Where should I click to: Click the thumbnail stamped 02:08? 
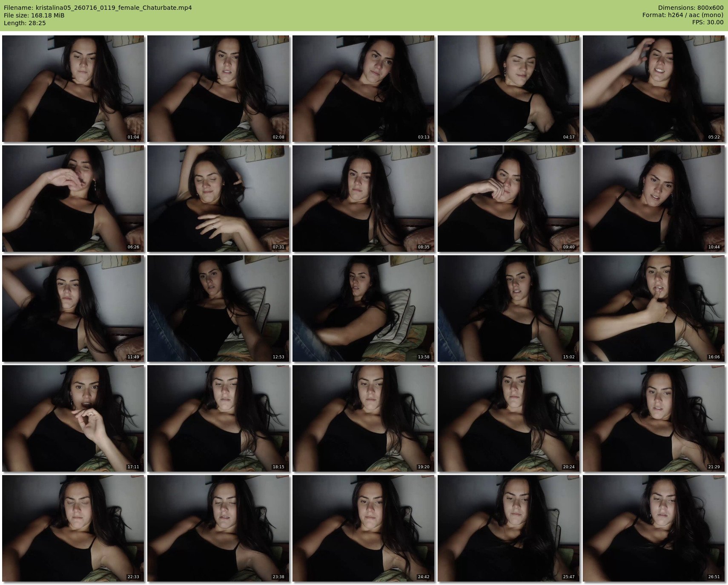218,89
